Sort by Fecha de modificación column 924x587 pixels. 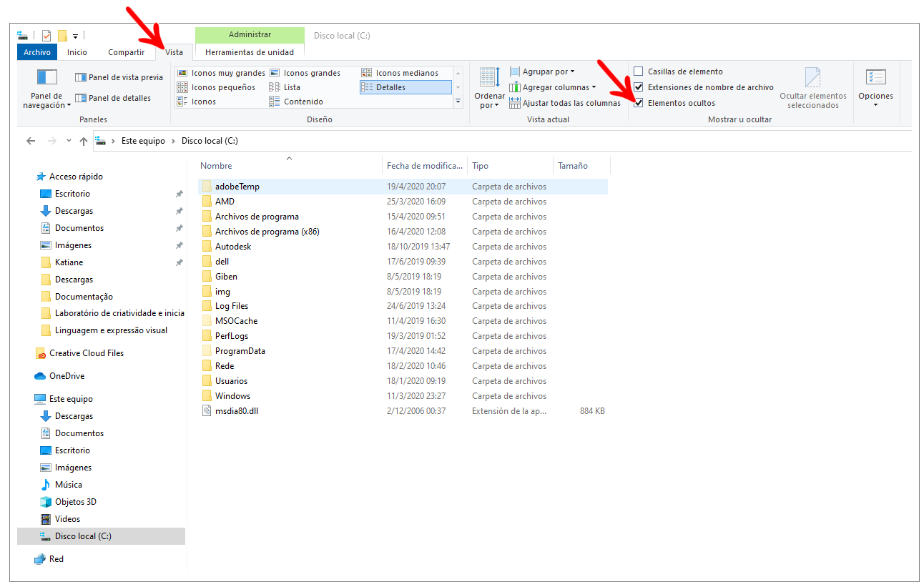[425, 165]
